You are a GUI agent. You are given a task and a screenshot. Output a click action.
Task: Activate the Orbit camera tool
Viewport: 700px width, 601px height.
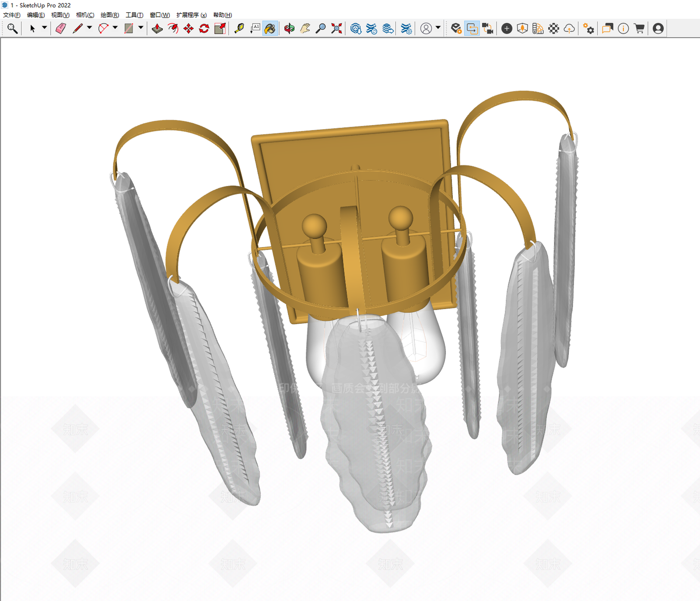(x=289, y=28)
